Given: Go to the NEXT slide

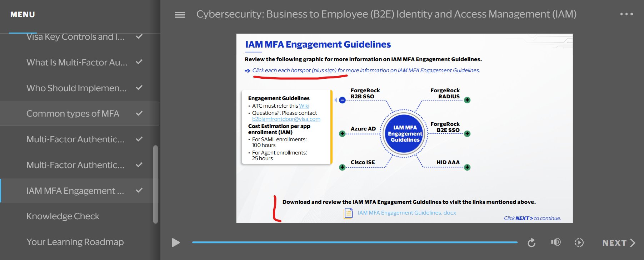Looking at the screenshot, I should point(619,243).
